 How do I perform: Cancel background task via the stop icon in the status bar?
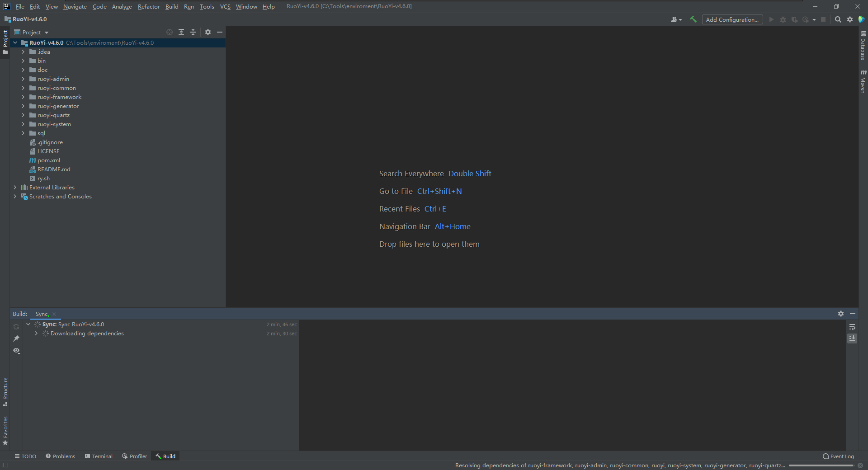coord(860,465)
